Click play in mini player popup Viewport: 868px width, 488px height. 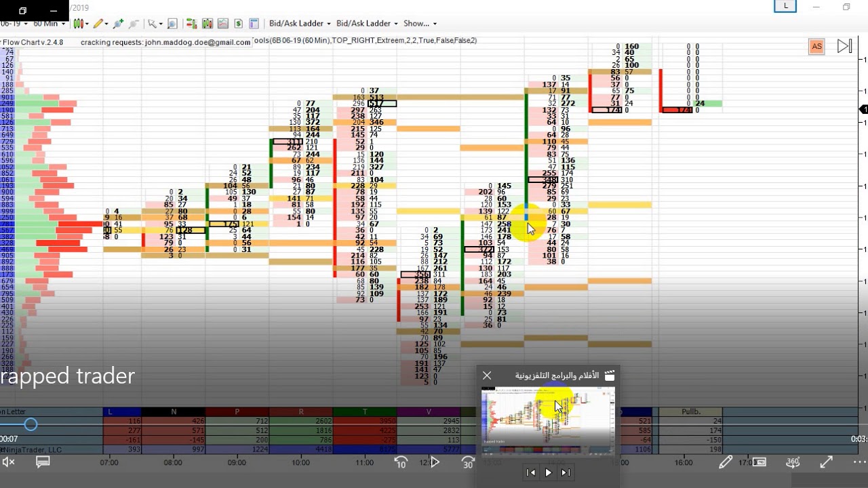[549, 472]
